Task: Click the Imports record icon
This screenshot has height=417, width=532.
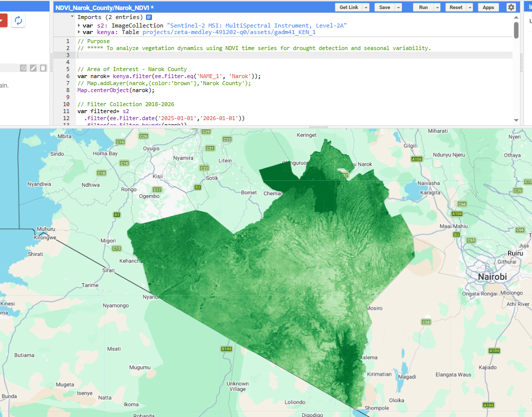Action: tap(149, 18)
